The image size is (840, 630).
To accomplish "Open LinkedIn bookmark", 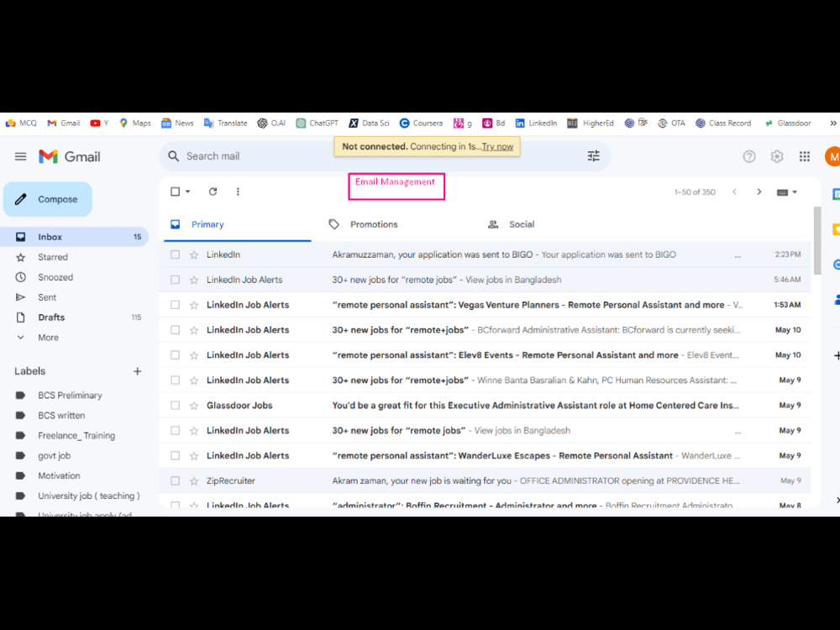I will coord(536,123).
